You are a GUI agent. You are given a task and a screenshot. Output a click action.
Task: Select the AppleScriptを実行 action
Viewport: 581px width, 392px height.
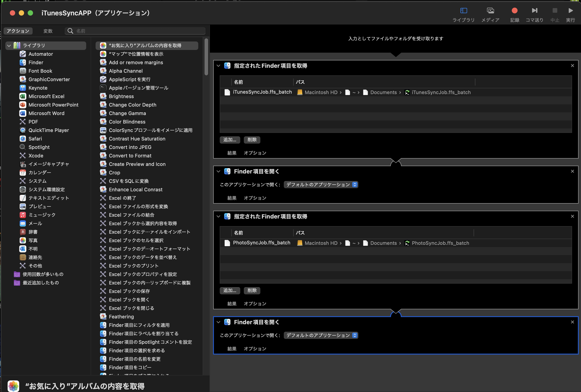pos(130,79)
